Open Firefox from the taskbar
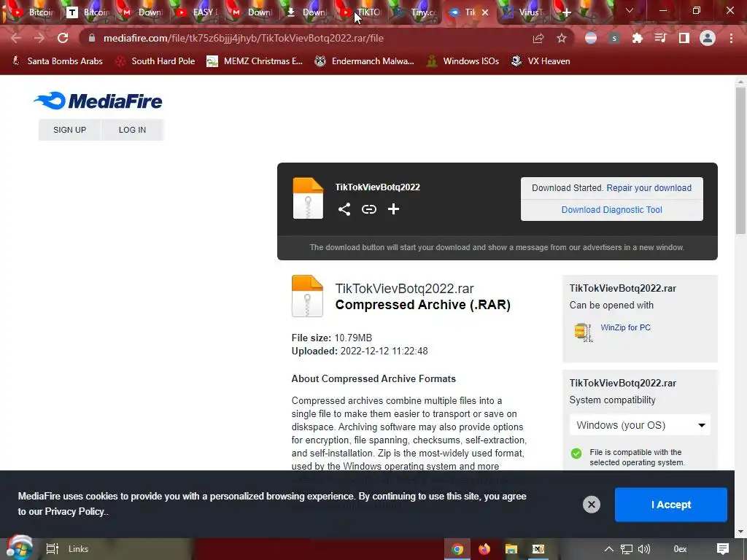 click(x=484, y=549)
